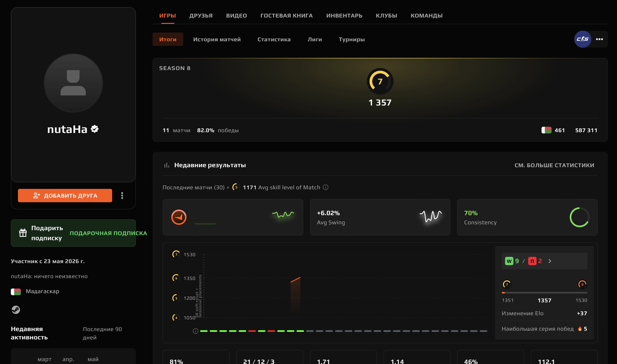Click info icon beside Avg skill level of Match
Viewport: 617px width, 364px height.
(325, 187)
